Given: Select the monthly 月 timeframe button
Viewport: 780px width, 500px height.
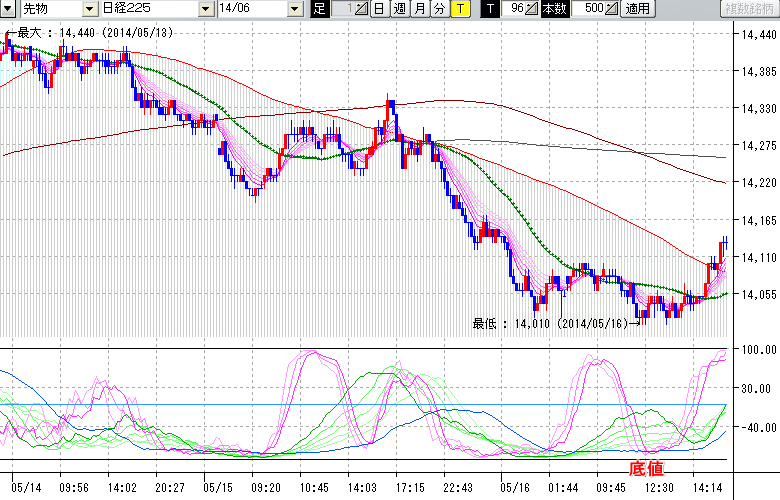Looking at the screenshot, I should [x=419, y=9].
